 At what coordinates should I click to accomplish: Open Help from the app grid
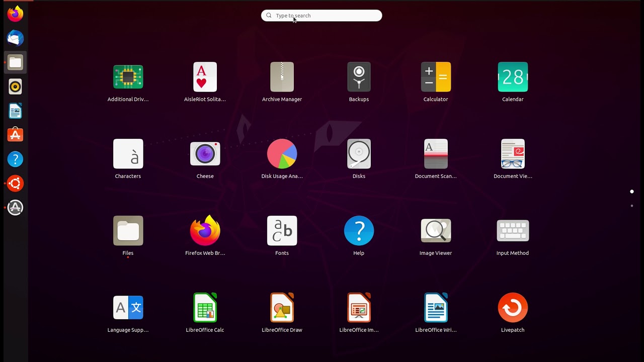tap(359, 231)
